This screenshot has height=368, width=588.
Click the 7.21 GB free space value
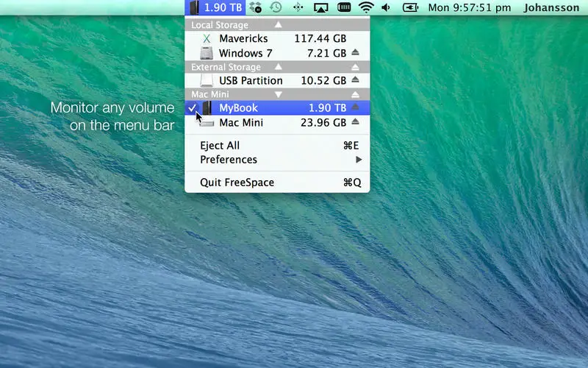coord(326,53)
